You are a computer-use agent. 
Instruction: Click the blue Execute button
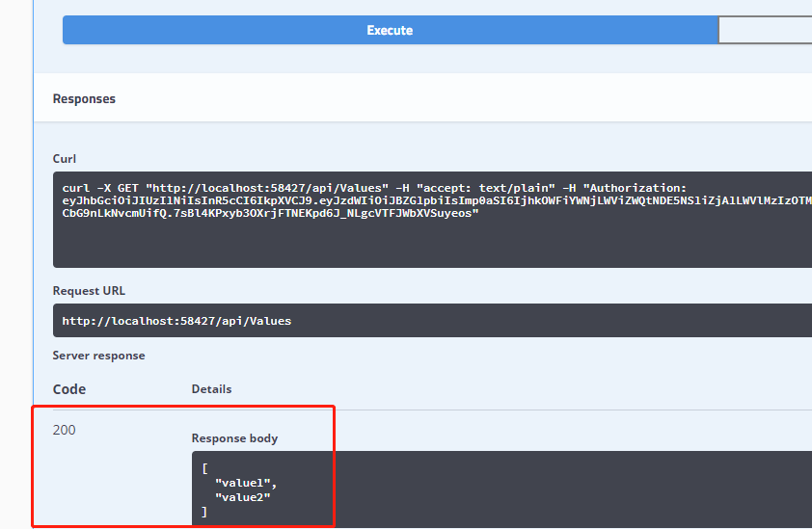coord(390,31)
